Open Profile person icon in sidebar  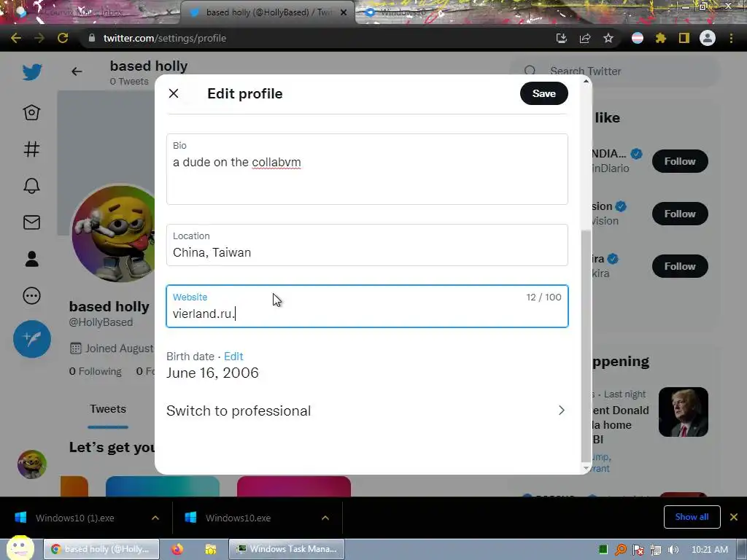coord(31,259)
